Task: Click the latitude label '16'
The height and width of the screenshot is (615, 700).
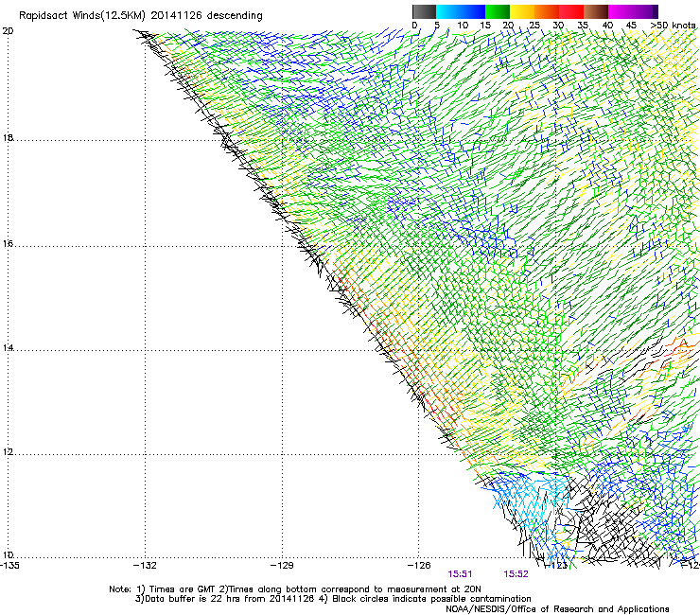Action: pos(8,244)
